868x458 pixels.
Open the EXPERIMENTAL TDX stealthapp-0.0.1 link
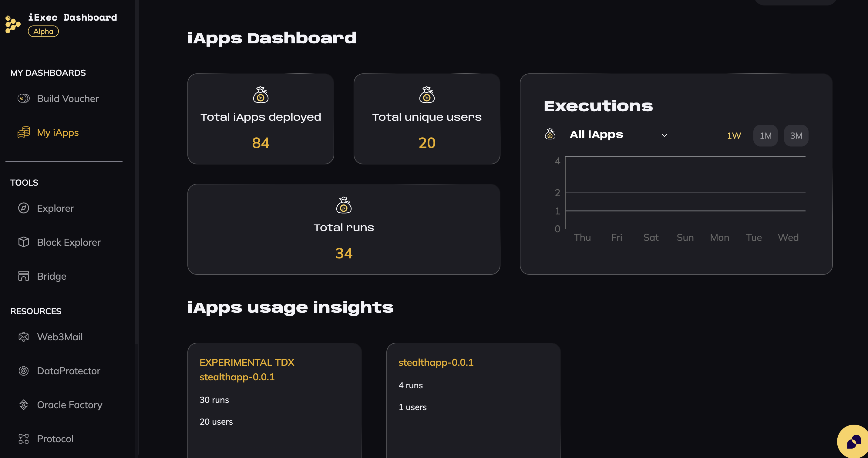pyautogui.click(x=247, y=369)
